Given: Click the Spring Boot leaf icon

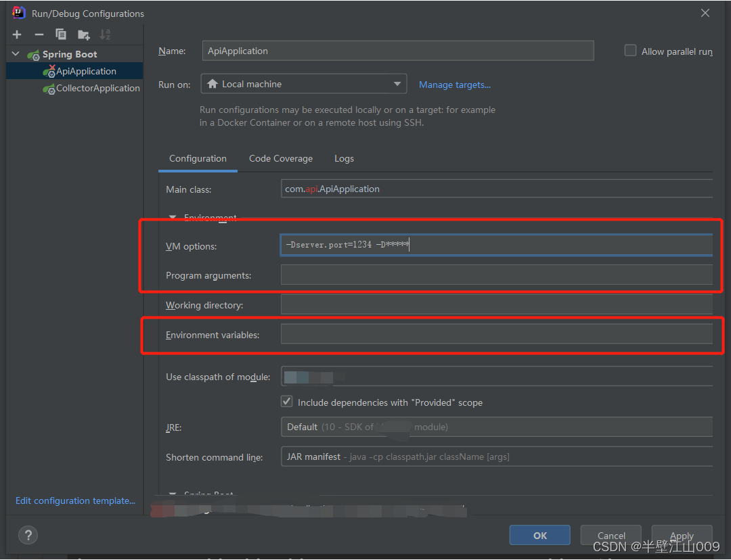Looking at the screenshot, I should pyautogui.click(x=33, y=55).
